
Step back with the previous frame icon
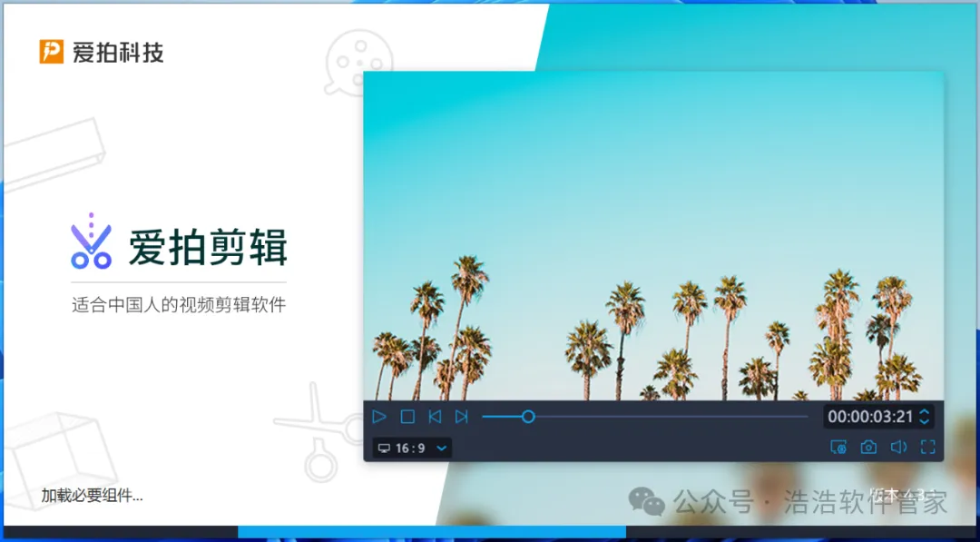click(435, 417)
